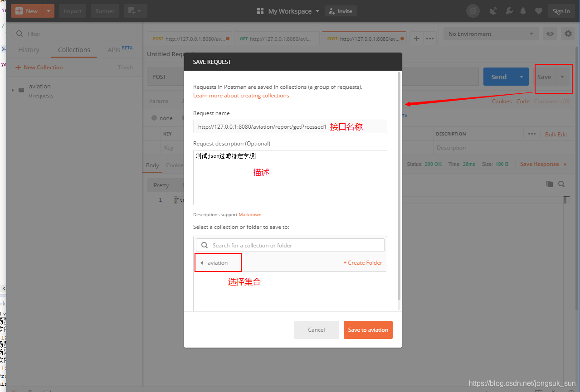Copy response to clipboard icon
The height and width of the screenshot is (392, 580).
550,184
